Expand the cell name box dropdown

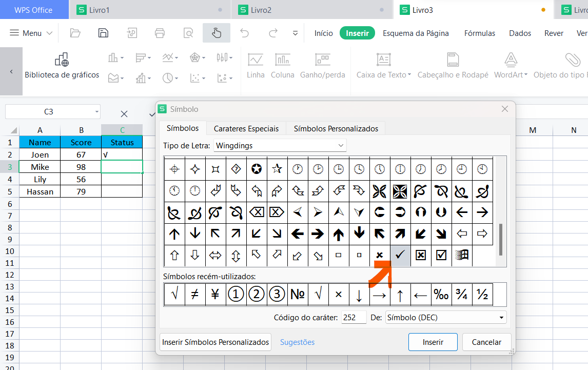96,112
